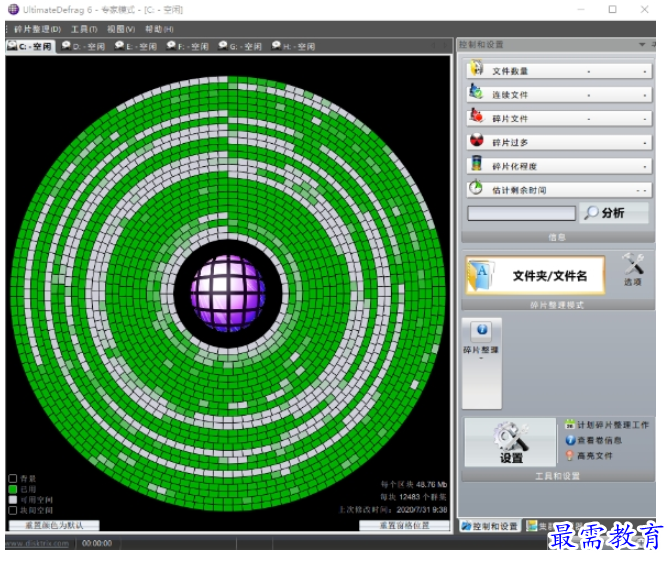The image size is (672, 568).
Task: Click the folder icon in 文件夹/文件名
Action: (x=481, y=275)
